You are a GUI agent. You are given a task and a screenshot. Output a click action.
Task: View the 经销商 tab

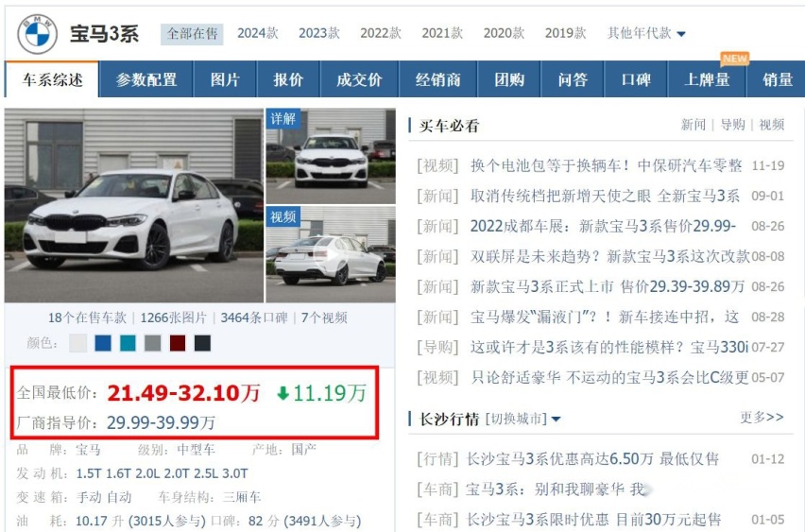pos(437,79)
